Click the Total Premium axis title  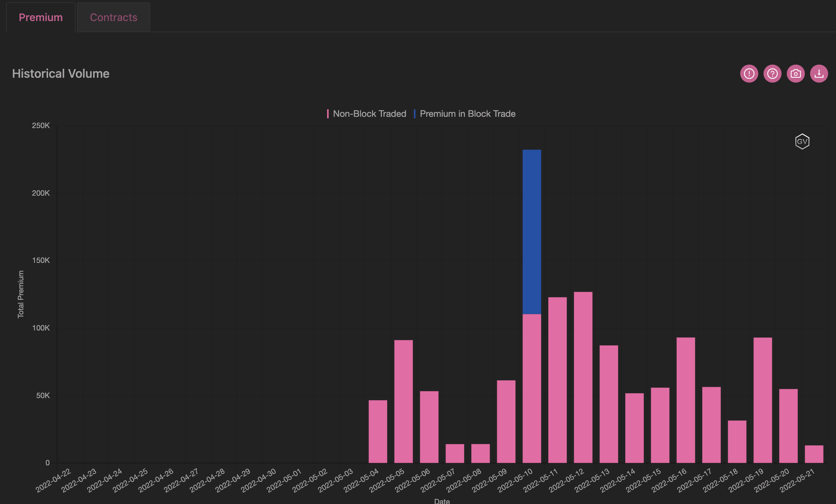(x=21, y=294)
